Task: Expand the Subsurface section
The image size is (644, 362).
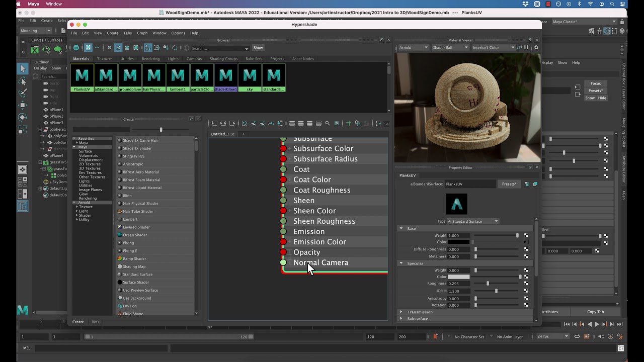Action: [401, 319]
